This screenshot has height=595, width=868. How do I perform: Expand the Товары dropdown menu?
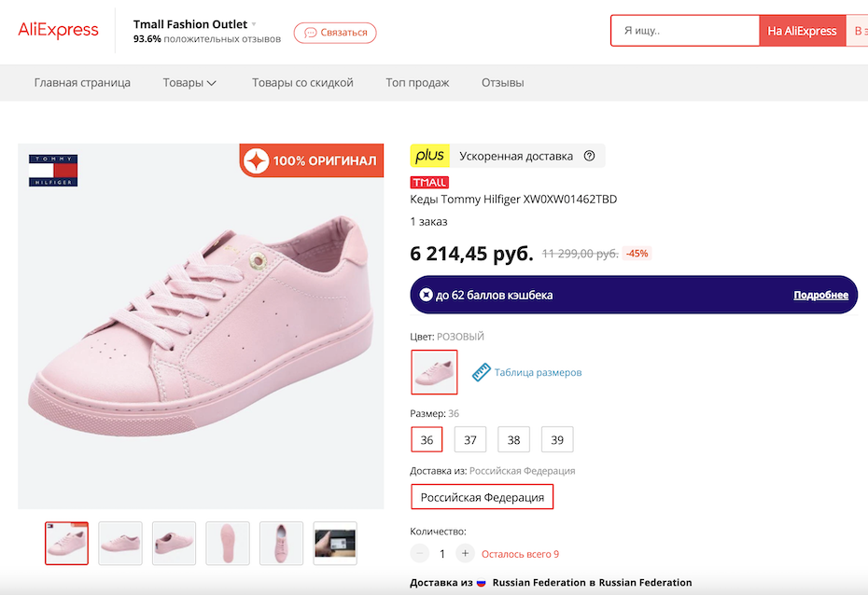(189, 82)
